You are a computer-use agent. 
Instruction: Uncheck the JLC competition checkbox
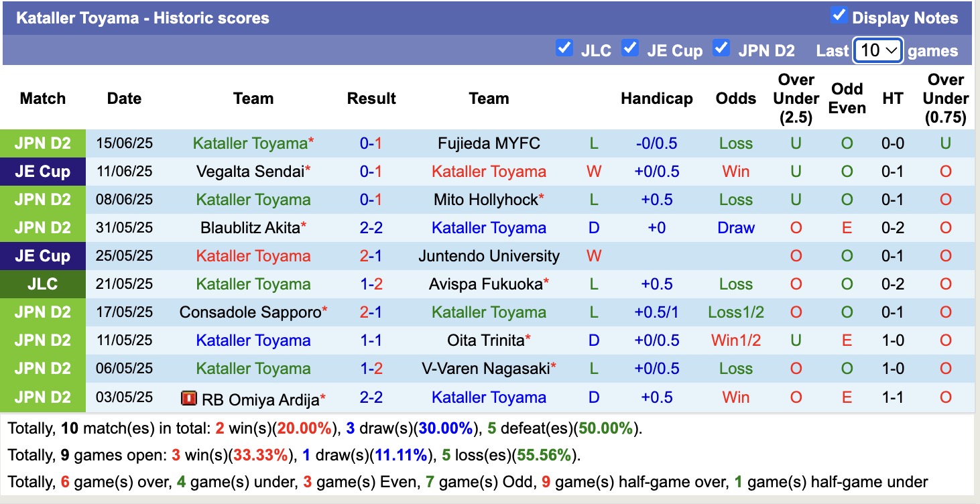pos(564,48)
